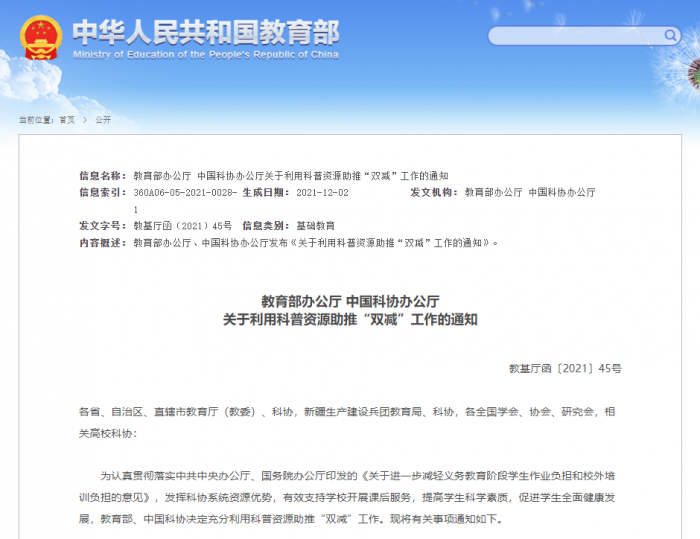Click the 内容概述 summary text
The height and width of the screenshot is (539, 700).
(315, 243)
